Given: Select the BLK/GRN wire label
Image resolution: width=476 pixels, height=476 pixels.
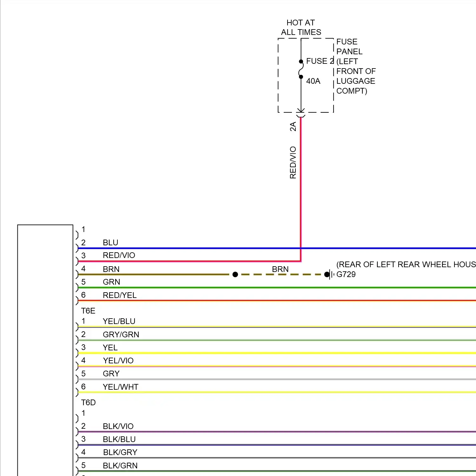Looking at the screenshot, I should tap(120, 466).
